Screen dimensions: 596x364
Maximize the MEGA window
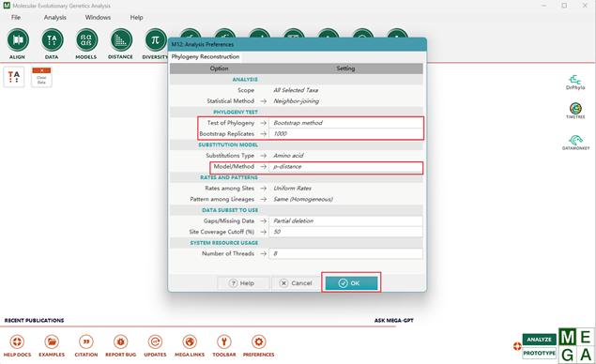(x=564, y=6)
